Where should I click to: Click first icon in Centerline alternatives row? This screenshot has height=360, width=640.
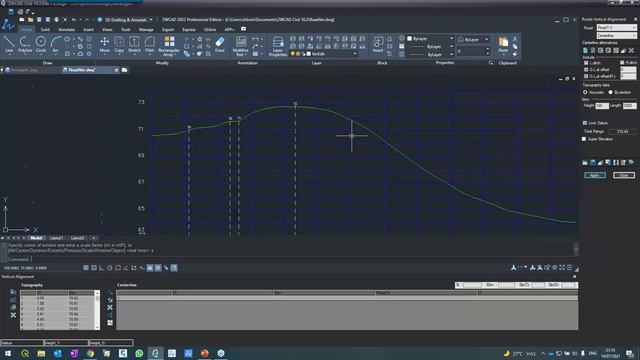(x=585, y=50)
